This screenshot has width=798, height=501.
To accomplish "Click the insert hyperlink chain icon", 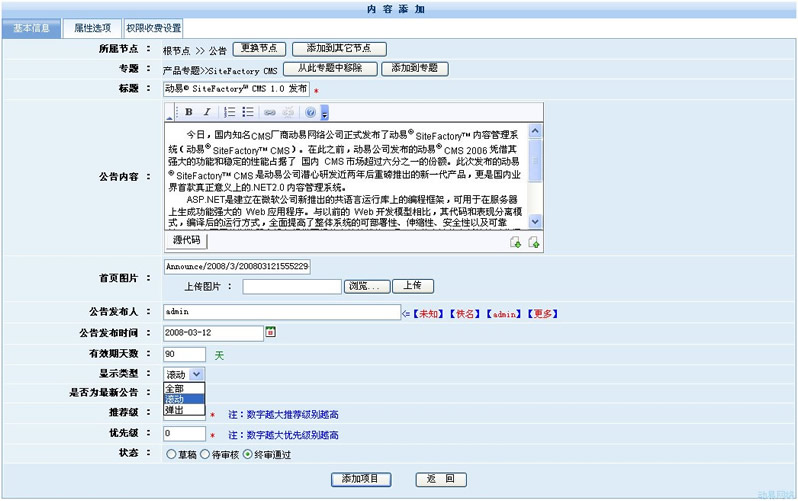I will click(x=270, y=112).
